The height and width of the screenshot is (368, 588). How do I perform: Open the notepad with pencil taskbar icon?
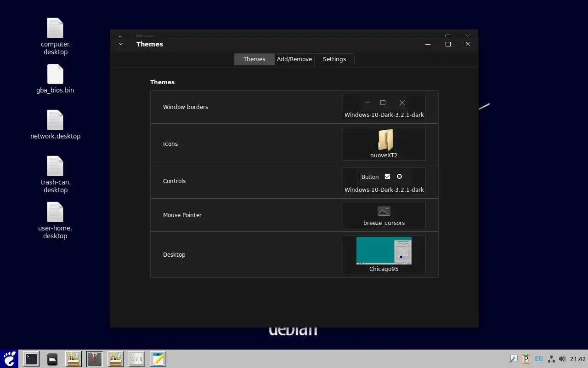(158, 359)
